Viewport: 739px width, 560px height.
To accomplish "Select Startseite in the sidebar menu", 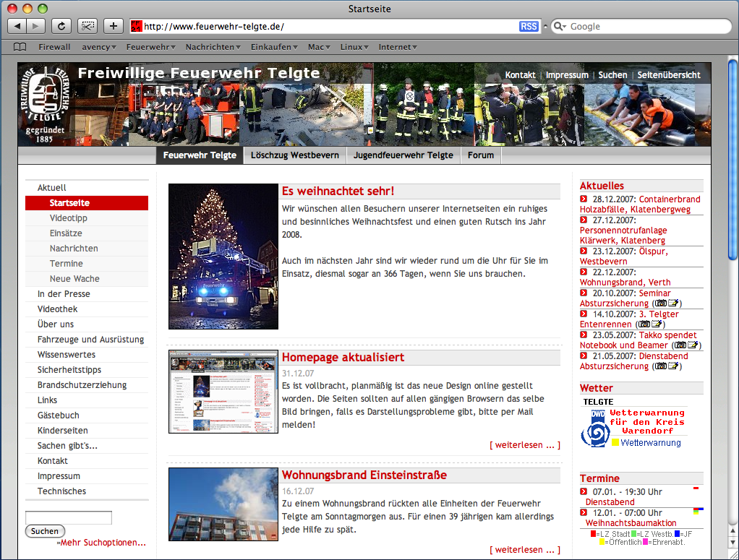I will [87, 203].
